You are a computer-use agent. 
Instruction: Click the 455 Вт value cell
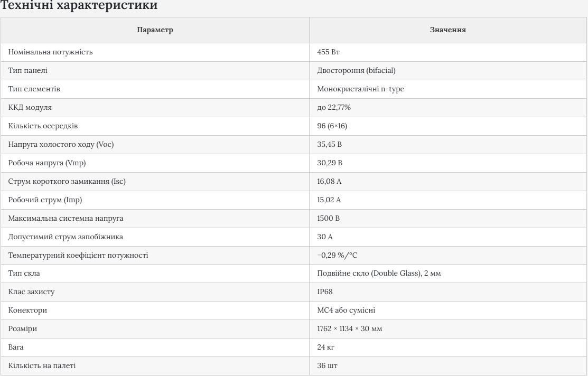coord(328,52)
